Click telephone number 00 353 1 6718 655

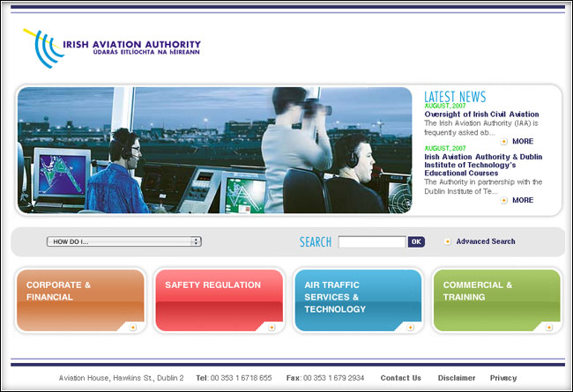click(x=242, y=378)
